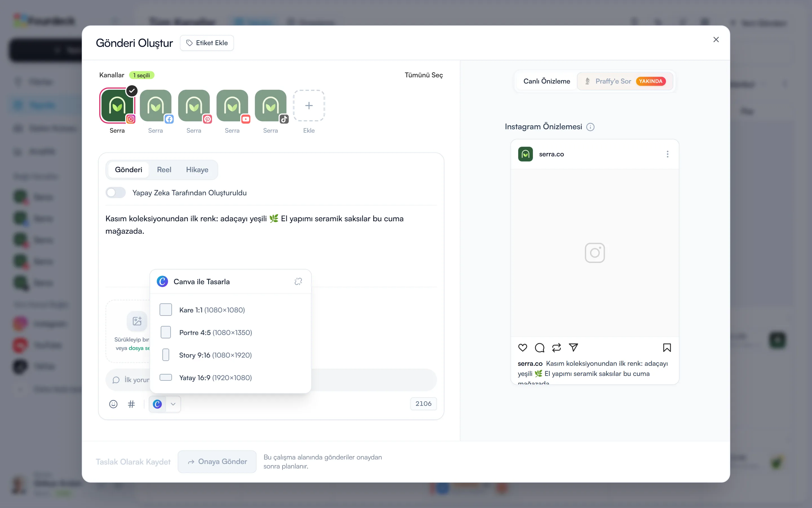Screen dimensions: 812x508
Task: Close the Gönderi Oluştur dialog
Action: pos(716,40)
